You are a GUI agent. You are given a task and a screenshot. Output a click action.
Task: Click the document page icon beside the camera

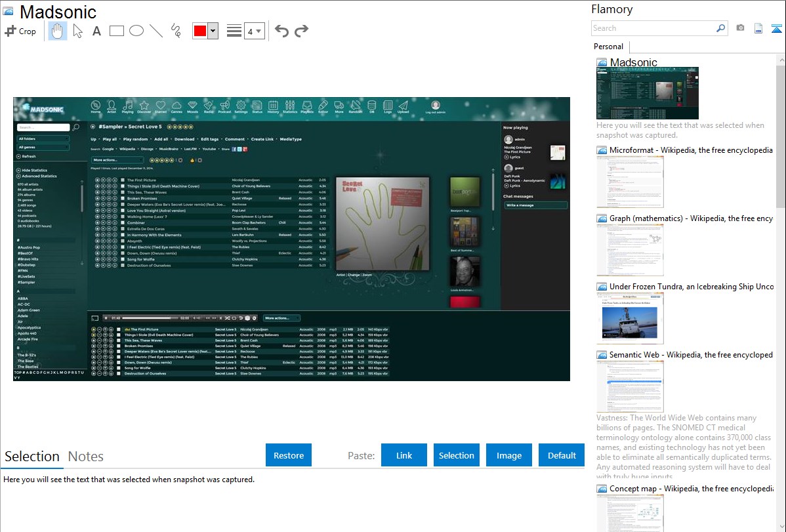click(x=758, y=28)
